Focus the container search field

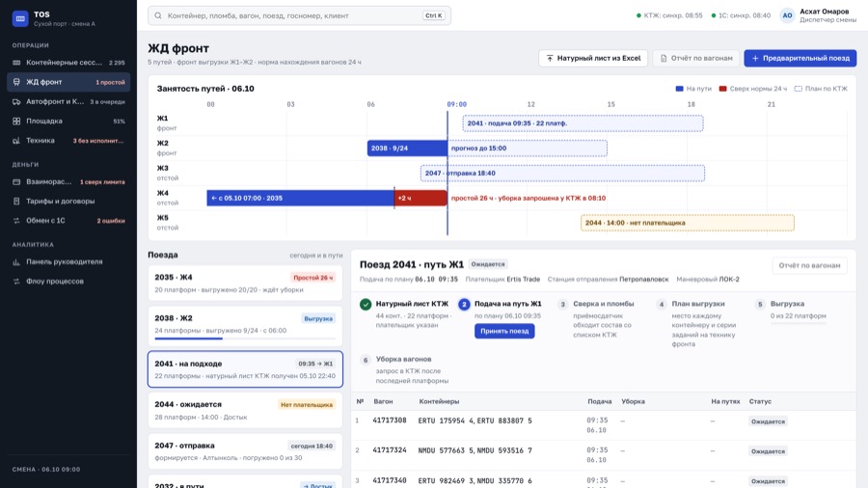[x=300, y=15]
